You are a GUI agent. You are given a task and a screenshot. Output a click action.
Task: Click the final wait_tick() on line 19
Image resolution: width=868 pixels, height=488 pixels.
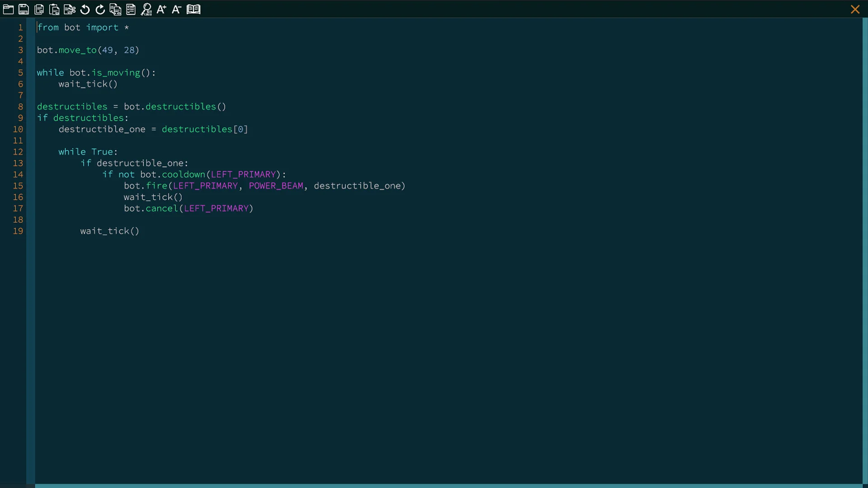tap(109, 231)
